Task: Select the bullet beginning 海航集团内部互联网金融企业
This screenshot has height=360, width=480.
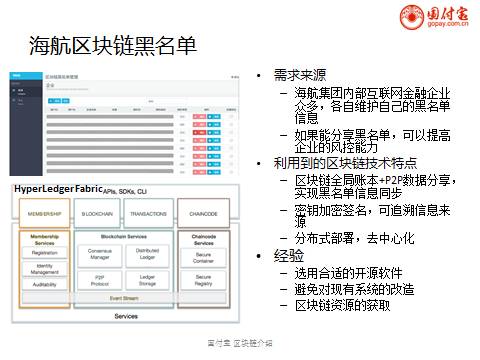Action: (x=372, y=105)
